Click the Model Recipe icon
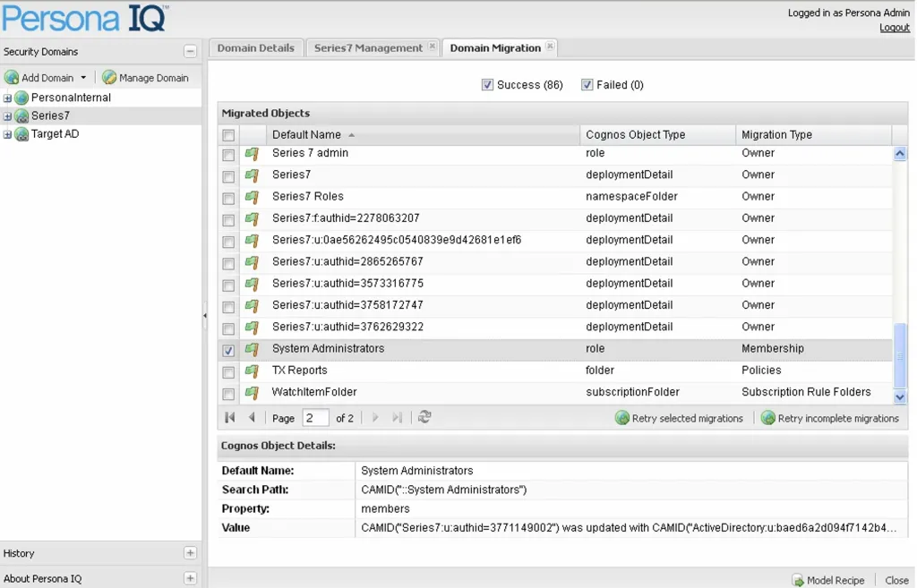Image resolution: width=917 pixels, height=588 pixels. pyautogui.click(x=798, y=580)
